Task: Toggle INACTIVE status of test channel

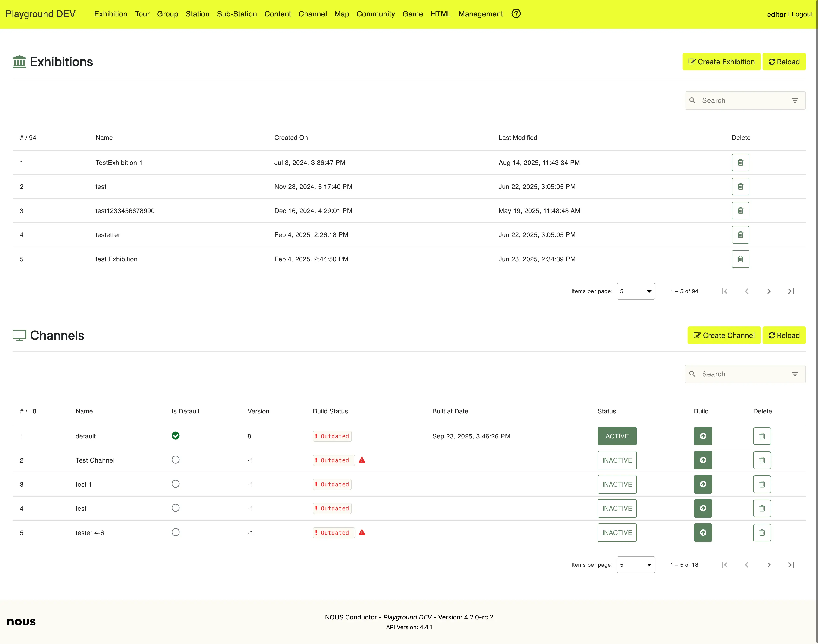Action: (x=617, y=509)
